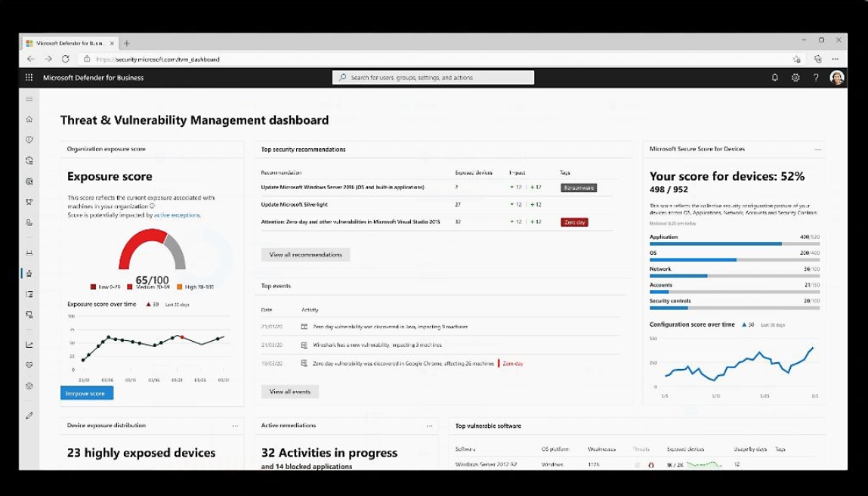868x496 pixels.
Task: Click "23 highly exposed devices" heading
Action: pyautogui.click(x=141, y=453)
